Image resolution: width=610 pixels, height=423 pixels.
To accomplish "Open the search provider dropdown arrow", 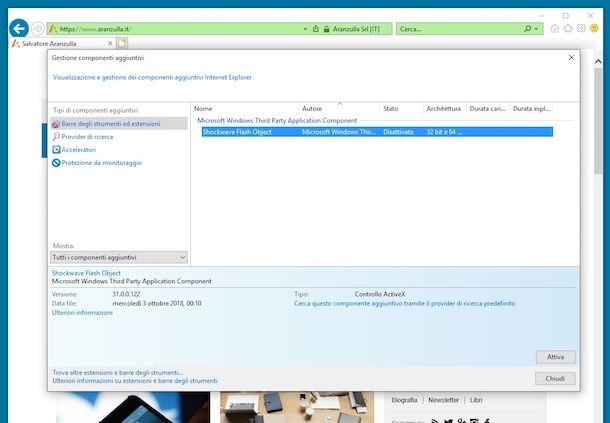I will pos(536,29).
